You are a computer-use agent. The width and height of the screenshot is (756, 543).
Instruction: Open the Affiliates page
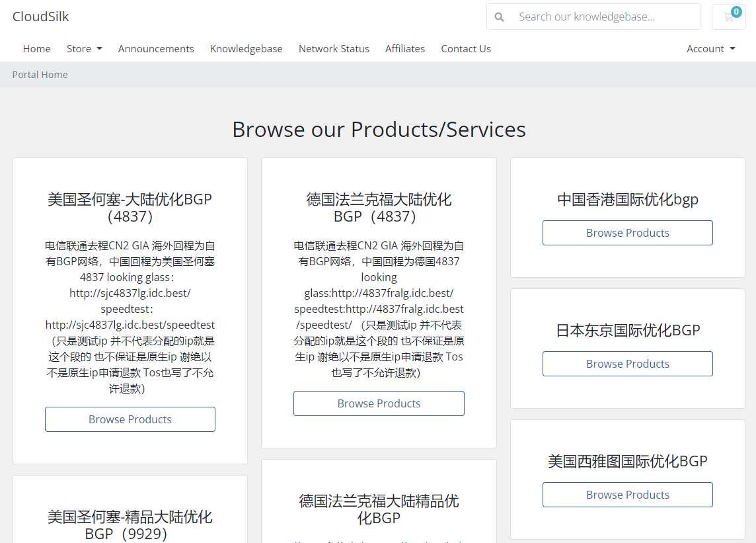405,48
